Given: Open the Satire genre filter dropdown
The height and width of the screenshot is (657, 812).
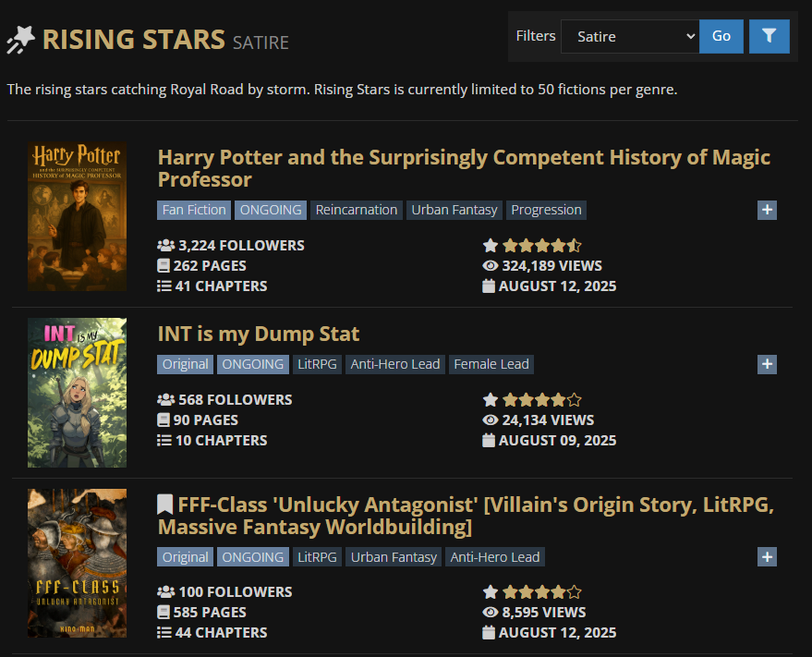Looking at the screenshot, I should pos(629,36).
